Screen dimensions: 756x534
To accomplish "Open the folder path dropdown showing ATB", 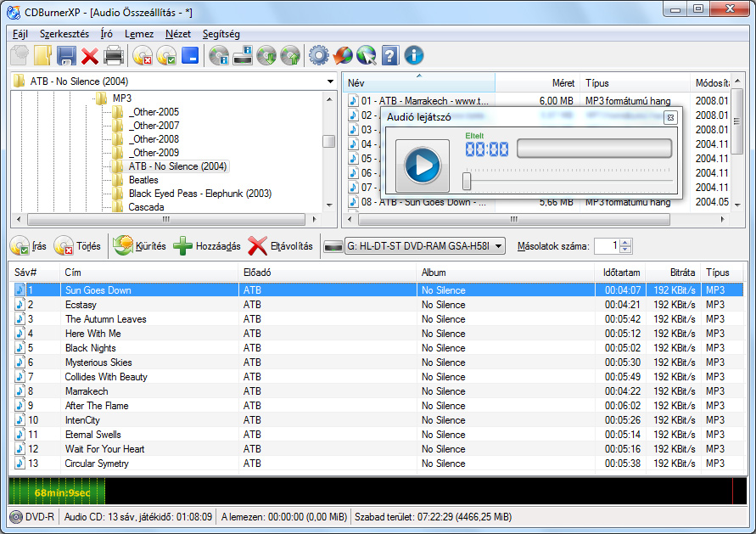I will 330,82.
